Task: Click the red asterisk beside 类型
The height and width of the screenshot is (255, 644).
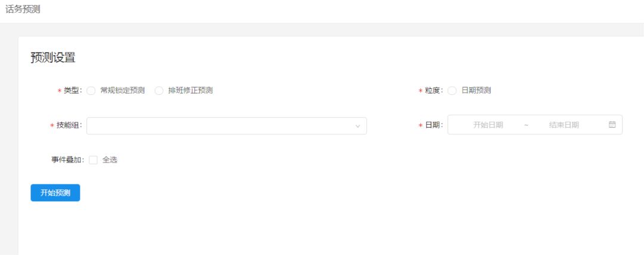Action: tap(60, 91)
